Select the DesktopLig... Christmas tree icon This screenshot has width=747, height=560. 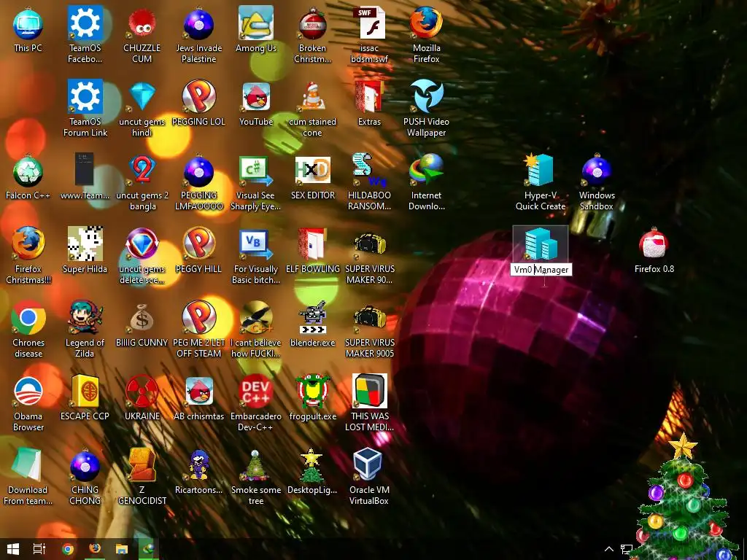(x=311, y=464)
